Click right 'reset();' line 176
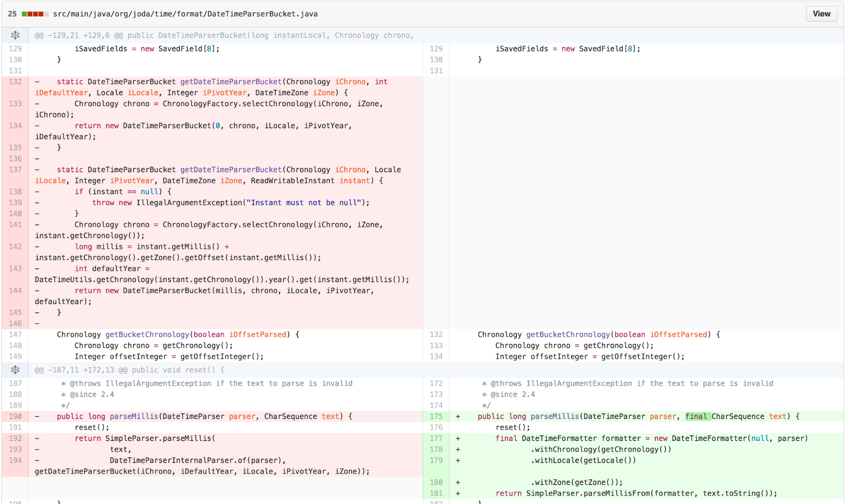 click(513, 427)
